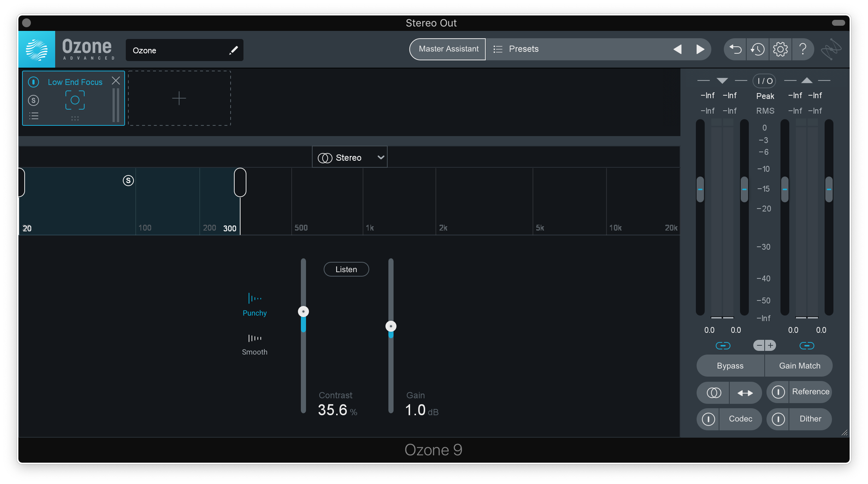The height and width of the screenshot is (484, 868).
Task: Select the Smooth mode
Action: [255, 345]
